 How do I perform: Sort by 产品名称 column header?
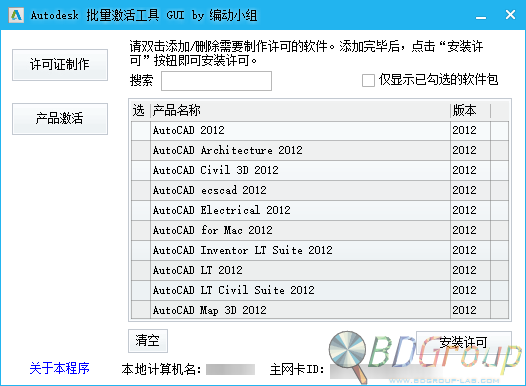coord(300,110)
